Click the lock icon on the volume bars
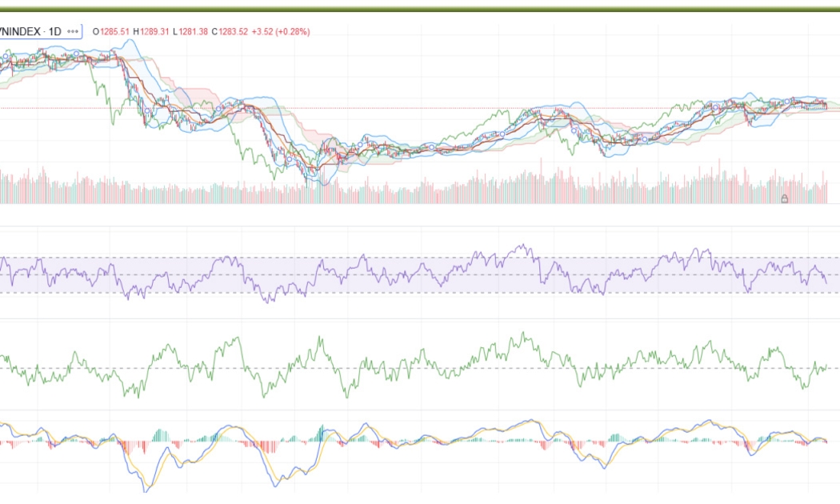This screenshot has height=504, width=840. coord(784,198)
